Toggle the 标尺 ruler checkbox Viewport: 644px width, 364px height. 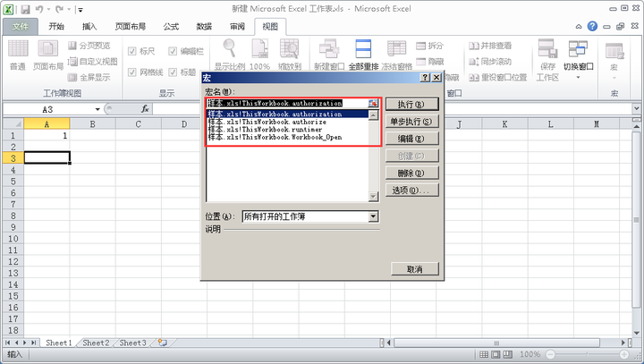pyautogui.click(x=131, y=51)
